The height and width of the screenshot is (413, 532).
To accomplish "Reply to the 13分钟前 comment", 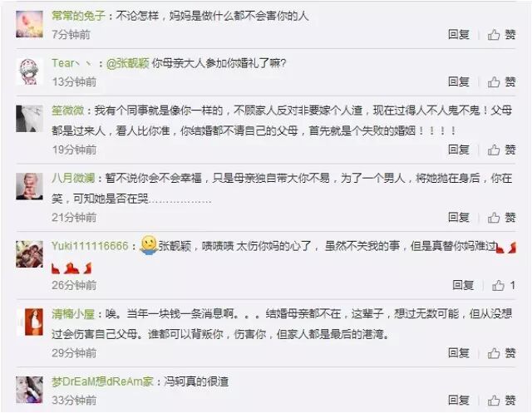I will point(459,81).
